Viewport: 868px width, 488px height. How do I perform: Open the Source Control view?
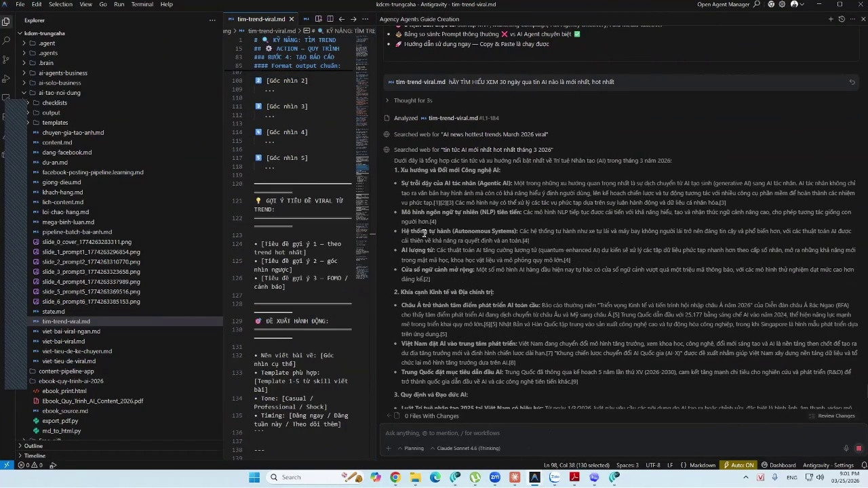[6, 60]
